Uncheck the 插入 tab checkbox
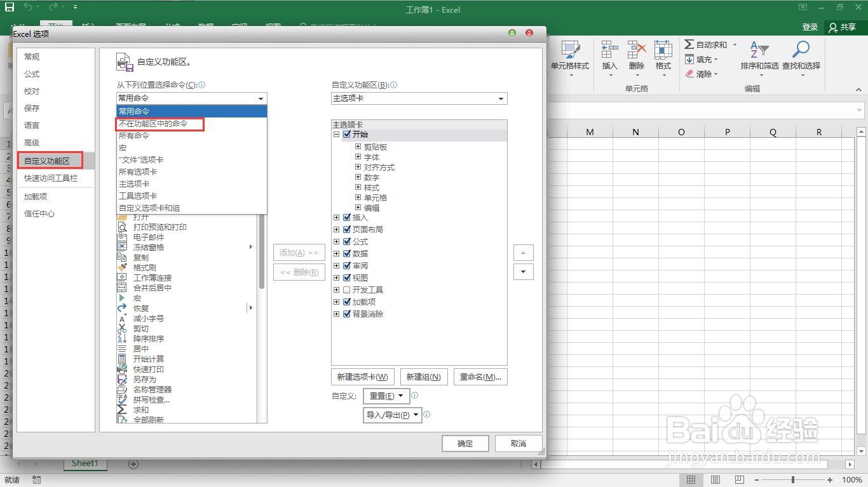The height and width of the screenshot is (487, 868). coord(346,217)
